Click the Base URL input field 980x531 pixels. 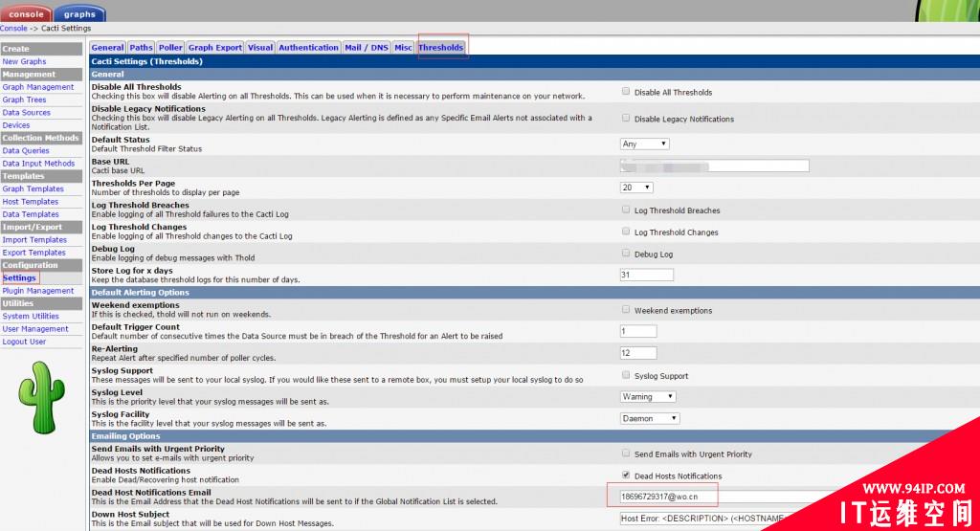(x=714, y=166)
